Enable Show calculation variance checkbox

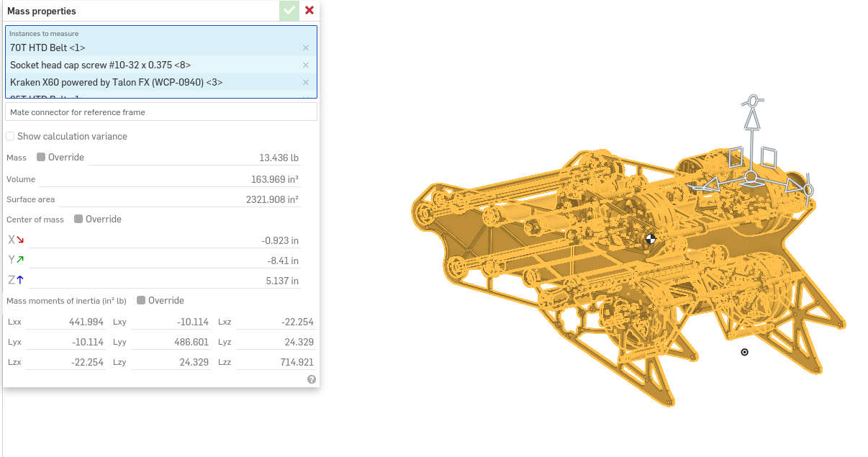point(11,137)
